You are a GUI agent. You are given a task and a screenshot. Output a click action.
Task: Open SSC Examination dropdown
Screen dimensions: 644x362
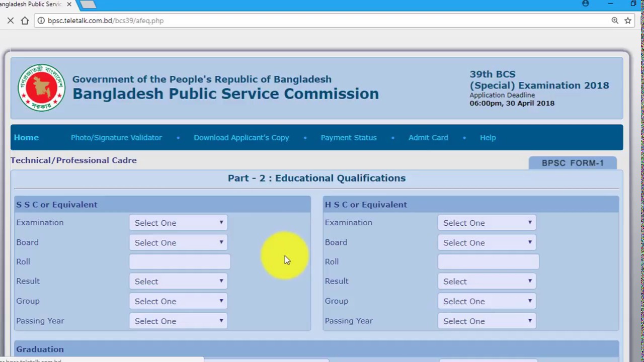coord(178,223)
